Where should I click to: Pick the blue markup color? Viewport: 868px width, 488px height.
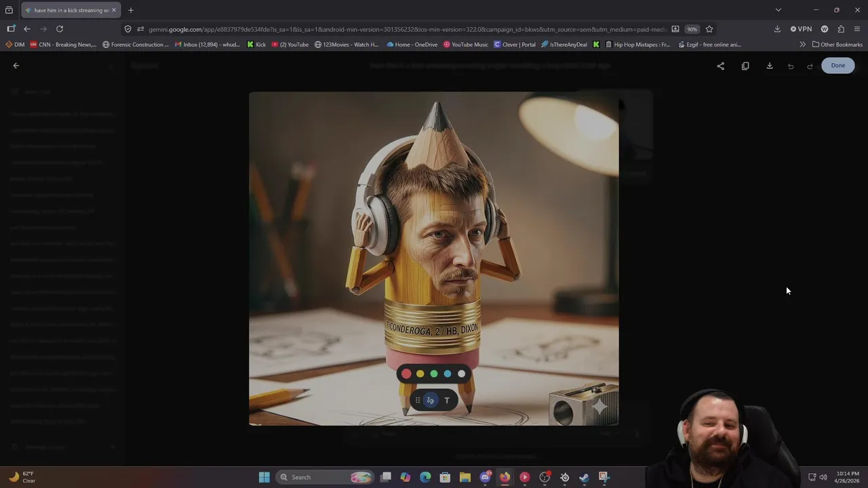click(x=448, y=373)
